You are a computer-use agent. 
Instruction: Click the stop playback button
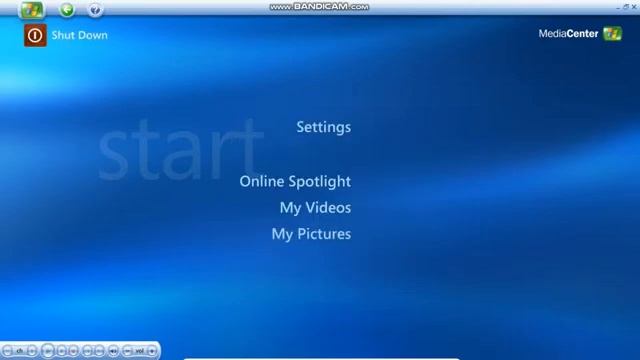click(x=61, y=351)
